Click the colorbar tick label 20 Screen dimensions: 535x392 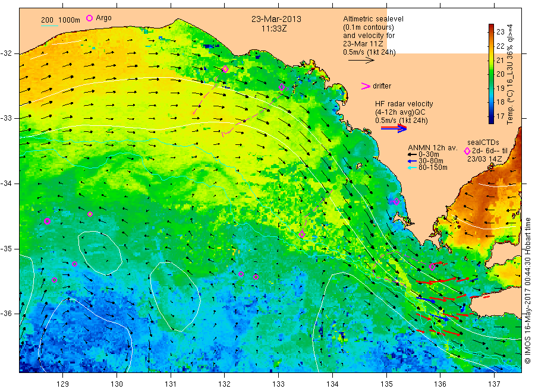(500, 74)
